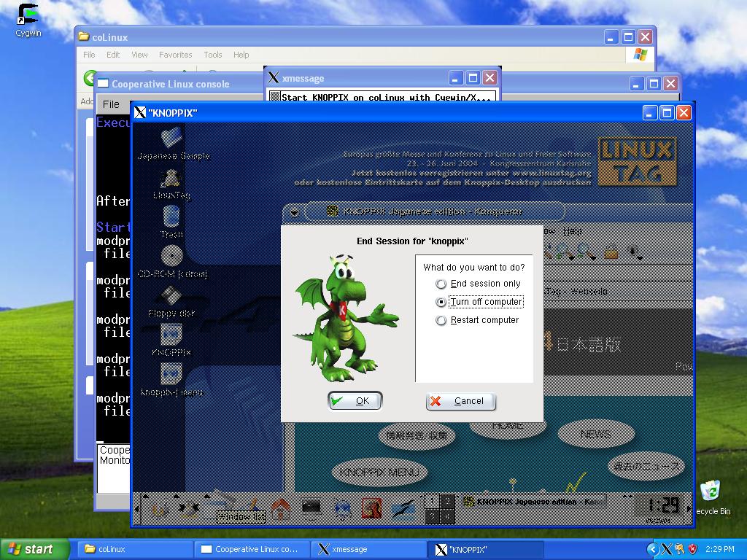Open the LinuxTag desktop icon
Viewport: 747px width, 560px height.
point(171,186)
